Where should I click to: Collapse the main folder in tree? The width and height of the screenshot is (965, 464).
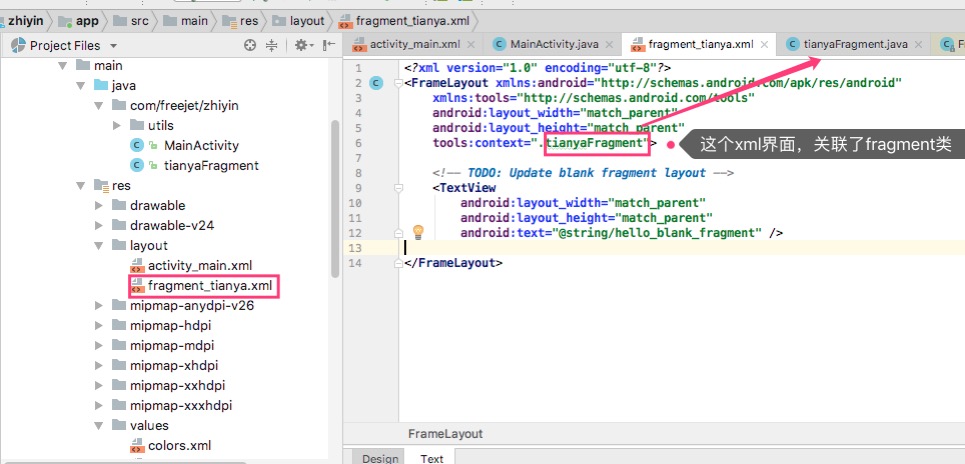click(x=62, y=65)
